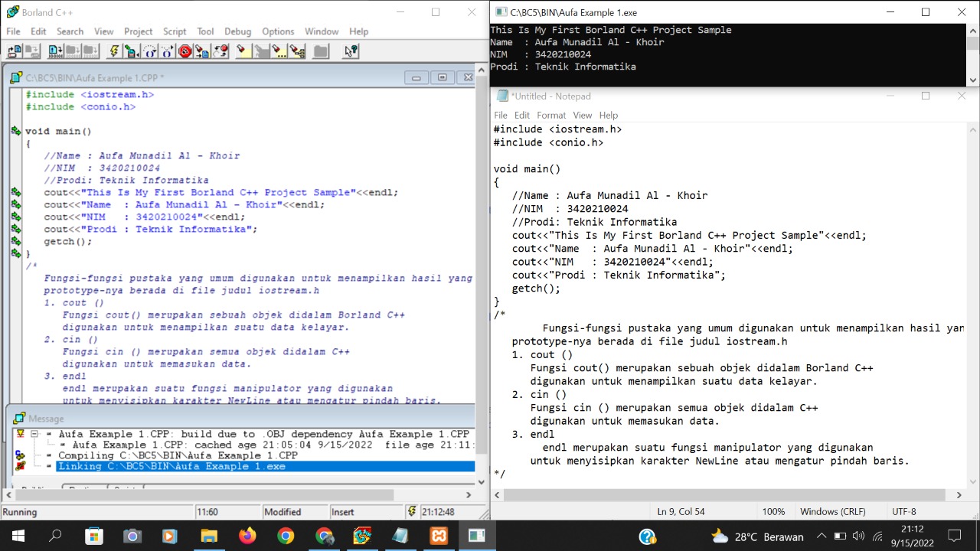Open Firefox from the taskbar
The width and height of the screenshot is (980, 551).
click(x=247, y=536)
